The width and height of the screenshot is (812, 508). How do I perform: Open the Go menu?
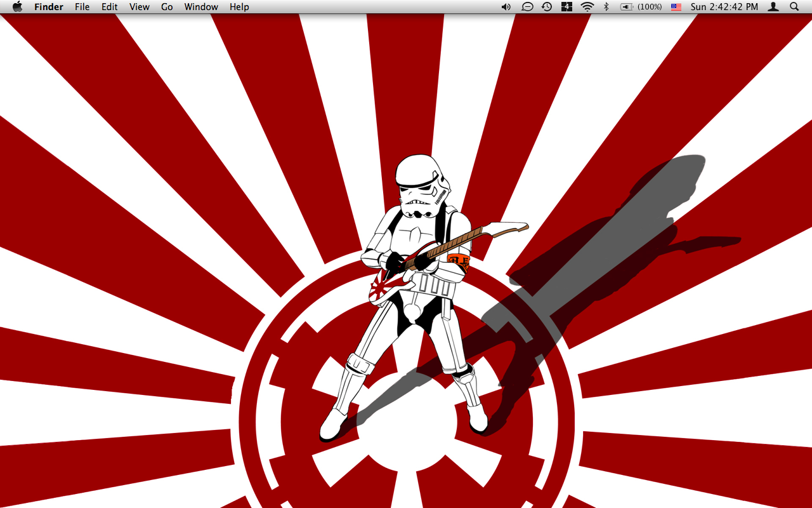coord(167,7)
